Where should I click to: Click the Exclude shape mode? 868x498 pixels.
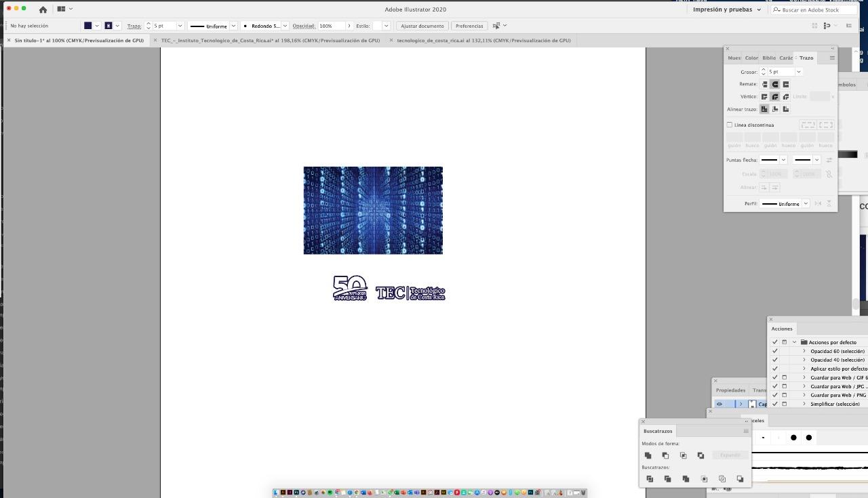pos(701,455)
